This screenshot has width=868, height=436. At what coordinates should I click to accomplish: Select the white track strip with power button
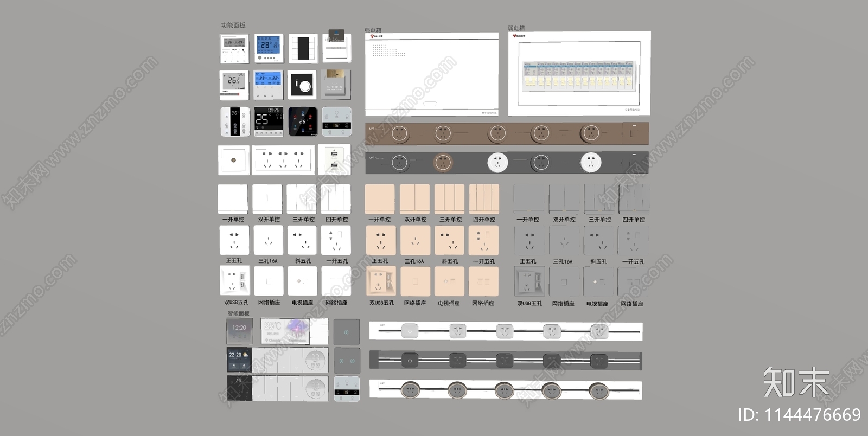506,331
